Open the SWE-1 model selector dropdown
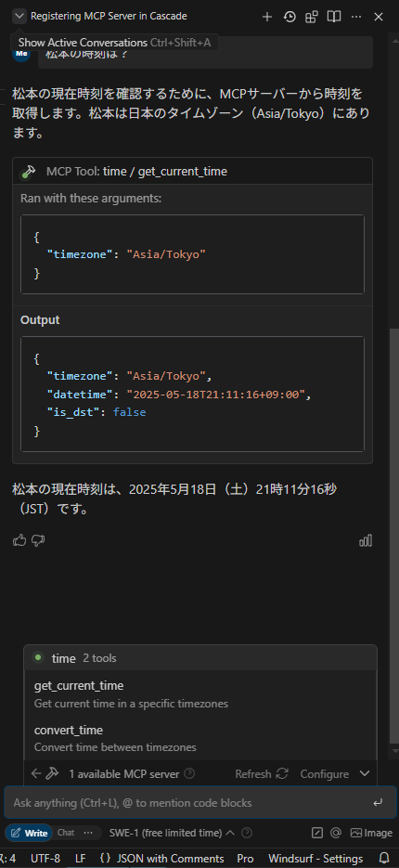 point(171,833)
